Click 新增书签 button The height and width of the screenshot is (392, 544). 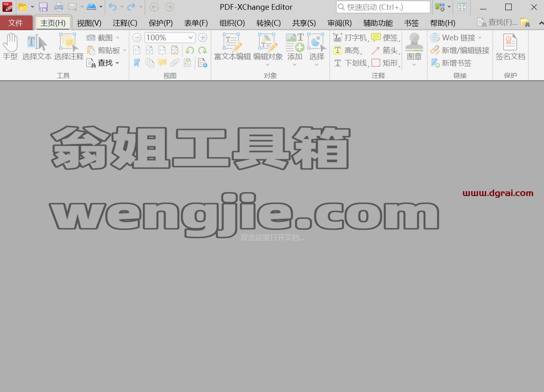451,63
